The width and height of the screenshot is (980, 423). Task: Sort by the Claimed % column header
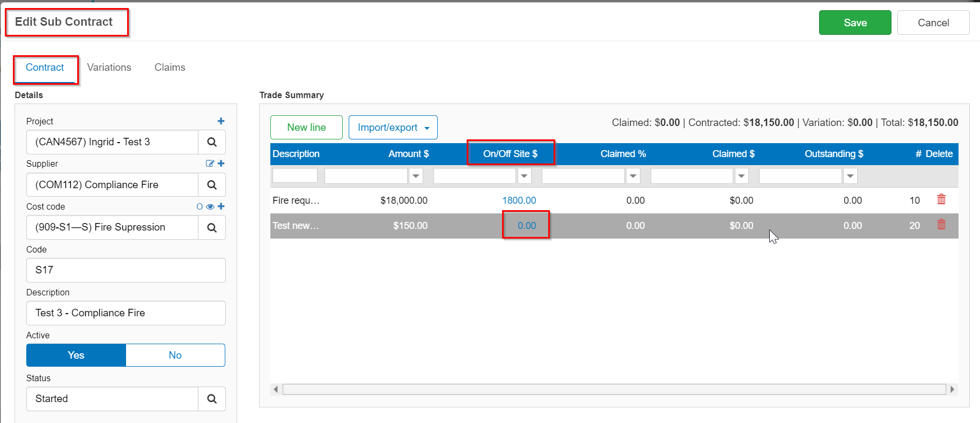click(x=623, y=154)
